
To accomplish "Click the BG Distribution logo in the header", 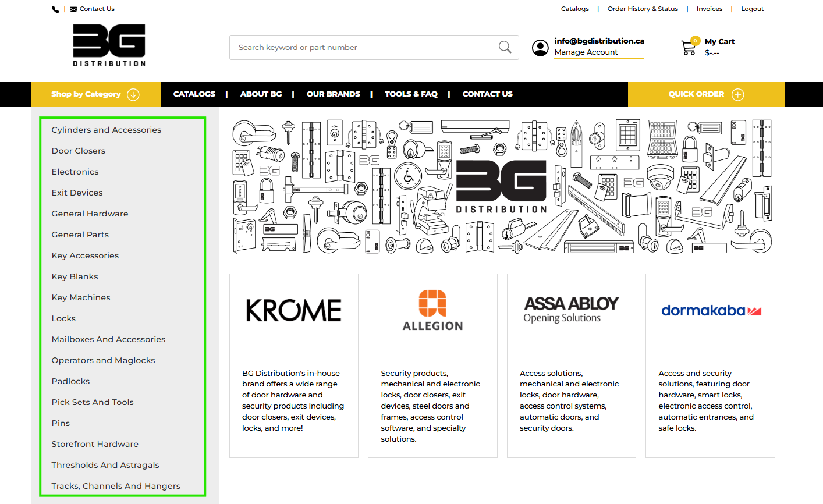I will click(x=109, y=45).
